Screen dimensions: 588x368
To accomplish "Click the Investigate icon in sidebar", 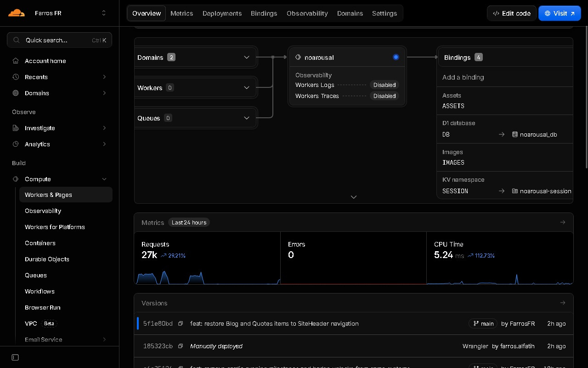I will click(x=16, y=128).
